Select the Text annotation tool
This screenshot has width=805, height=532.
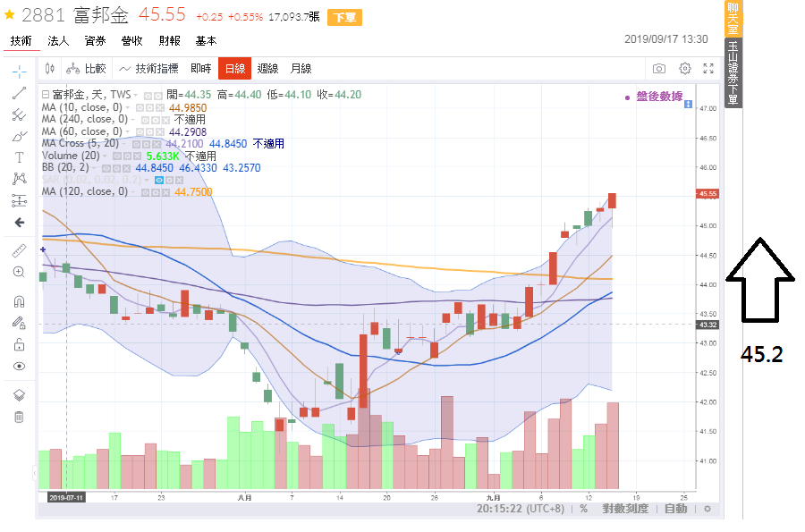19,157
